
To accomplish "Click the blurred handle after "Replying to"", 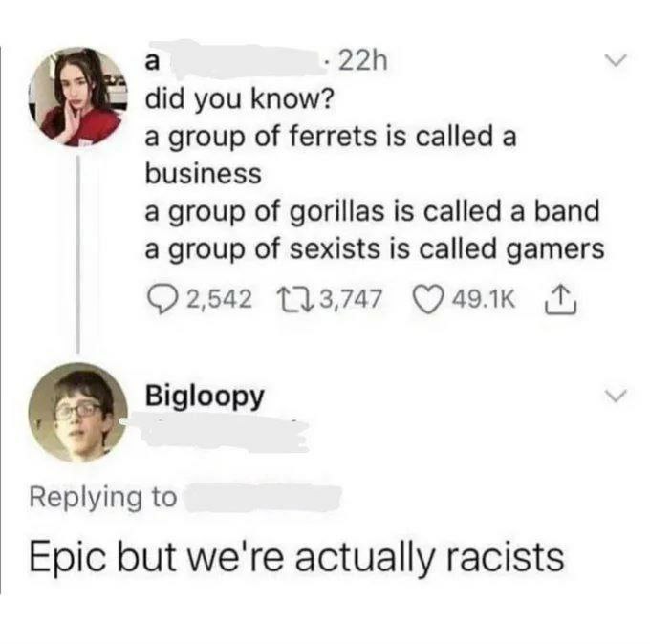I will click(x=263, y=497).
